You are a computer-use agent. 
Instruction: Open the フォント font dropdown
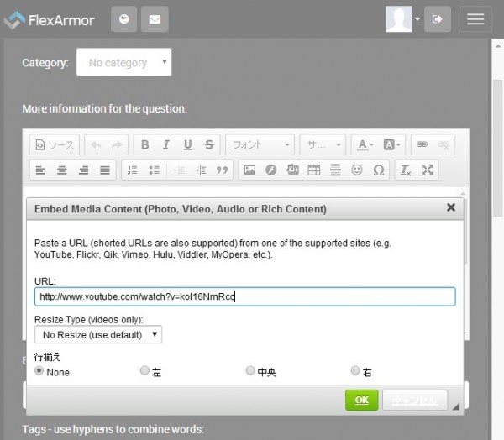260,144
